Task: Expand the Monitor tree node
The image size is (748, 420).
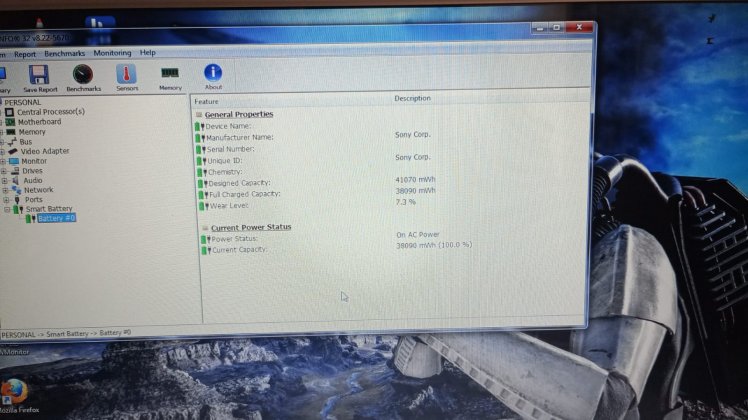Action: click(3, 161)
